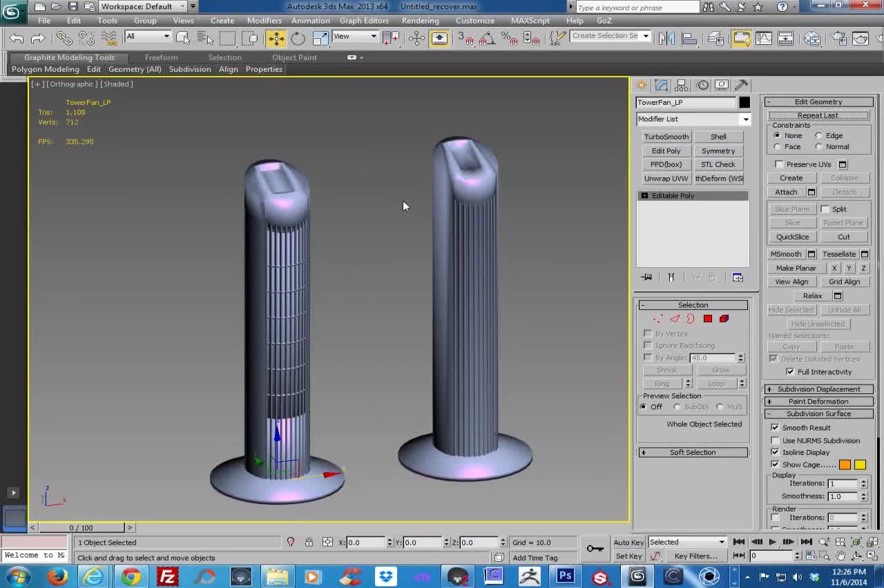This screenshot has width=884, height=588.
Task: Click the Unlink Selection tool
Action: [x=86, y=39]
